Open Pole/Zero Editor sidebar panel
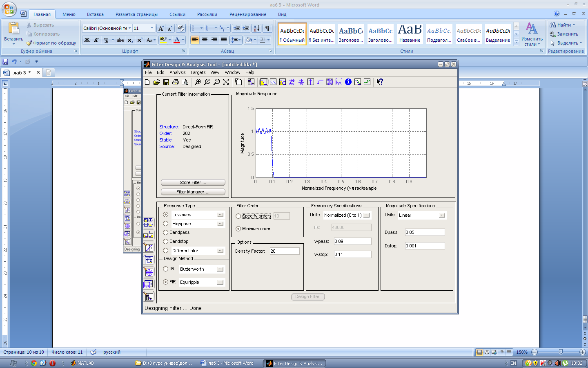Screen dimensions: 588x368 click(148, 272)
